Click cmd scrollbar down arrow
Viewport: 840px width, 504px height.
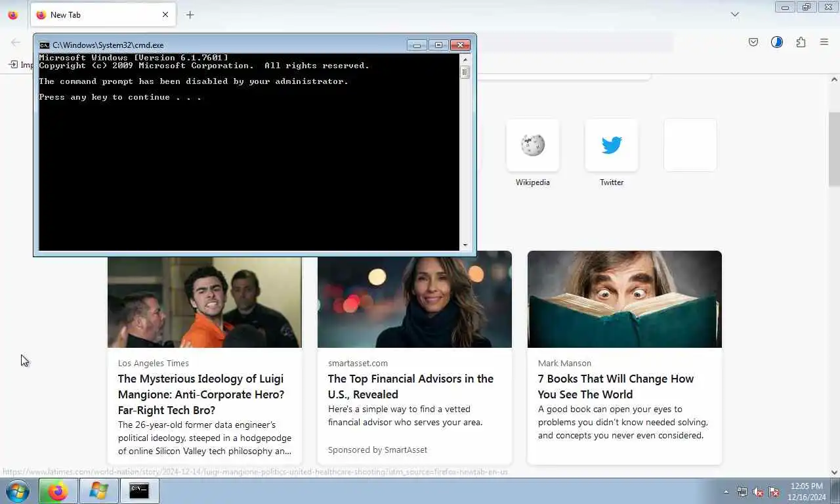click(x=465, y=245)
